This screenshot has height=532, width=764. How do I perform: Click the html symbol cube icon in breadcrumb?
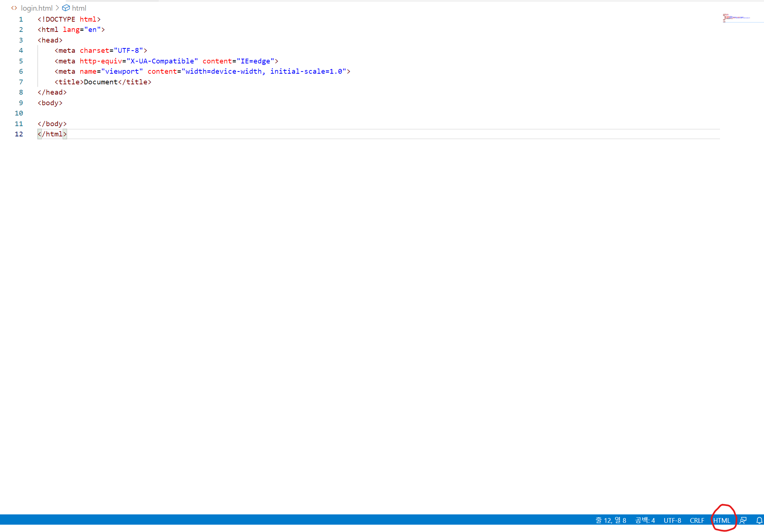[66, 8]
